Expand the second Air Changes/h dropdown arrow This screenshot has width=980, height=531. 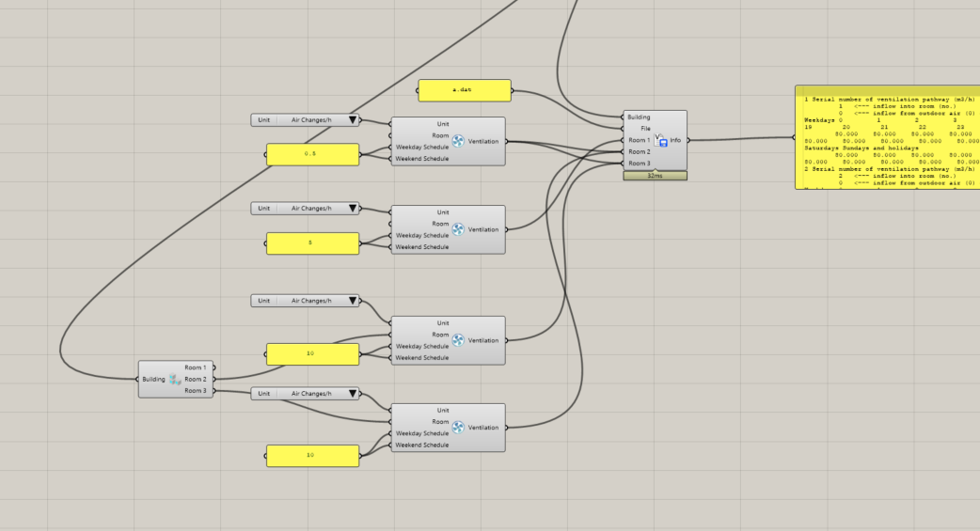coord(353,209)
